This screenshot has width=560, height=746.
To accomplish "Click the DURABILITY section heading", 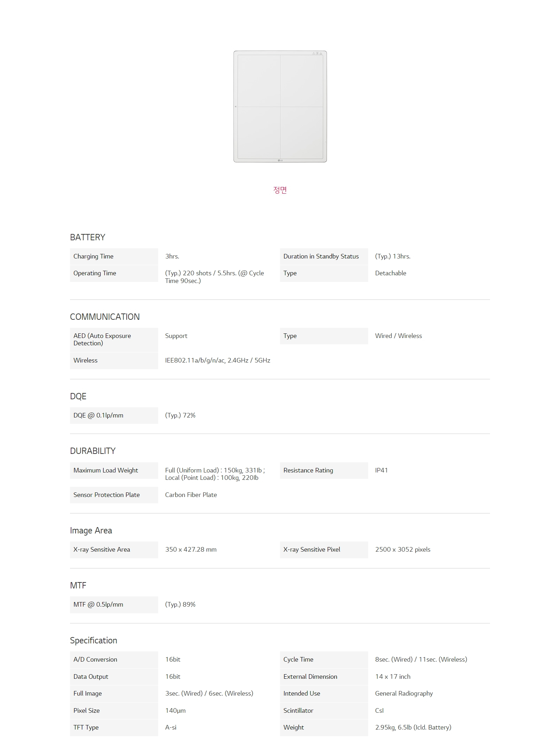I will coord(93,451).
